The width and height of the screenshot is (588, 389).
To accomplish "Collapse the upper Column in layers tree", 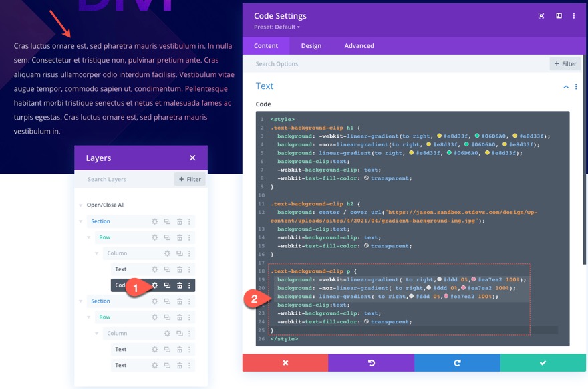I will [96, 253].
